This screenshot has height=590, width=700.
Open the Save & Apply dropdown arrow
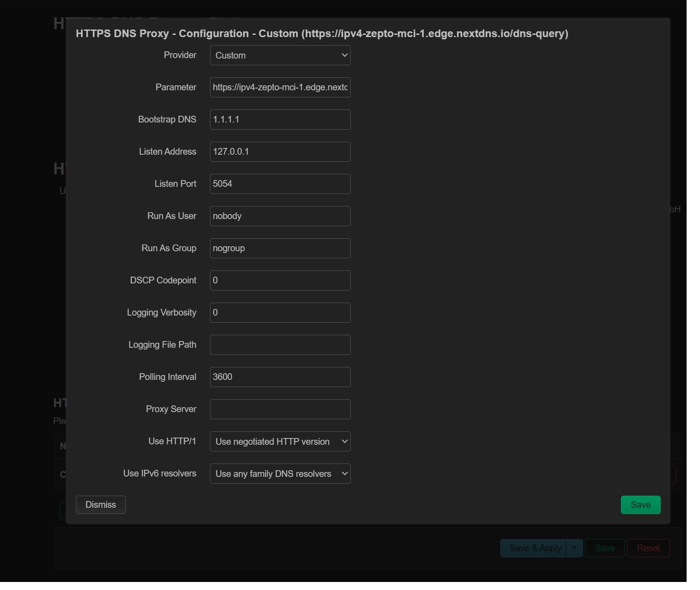coord(574,548)
